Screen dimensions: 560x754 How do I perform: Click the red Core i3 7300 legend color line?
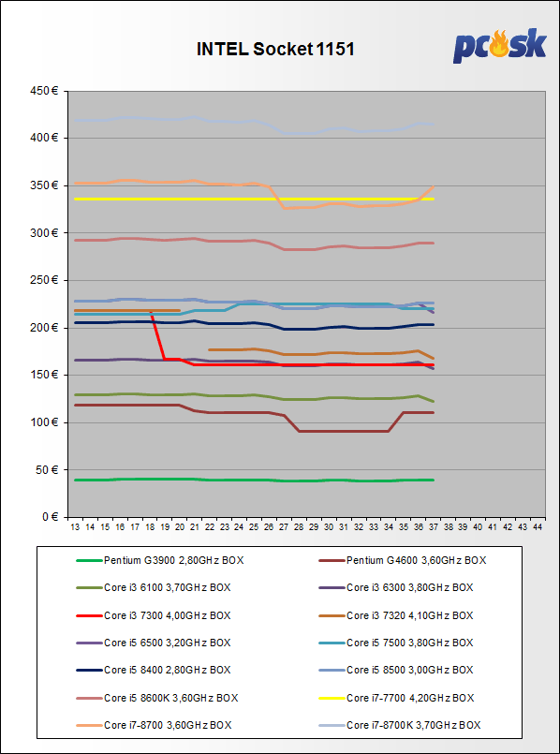click(89, 615)
